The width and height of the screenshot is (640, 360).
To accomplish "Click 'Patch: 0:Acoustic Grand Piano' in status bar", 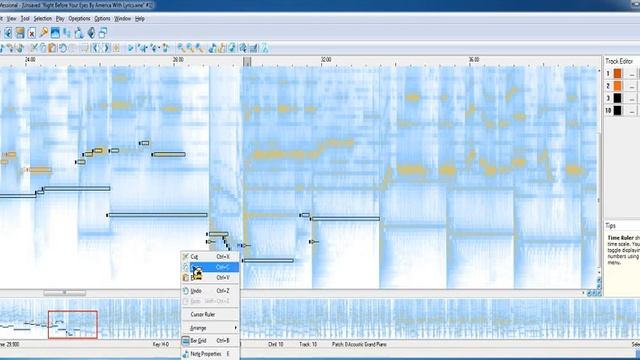I will click(359, 344).
